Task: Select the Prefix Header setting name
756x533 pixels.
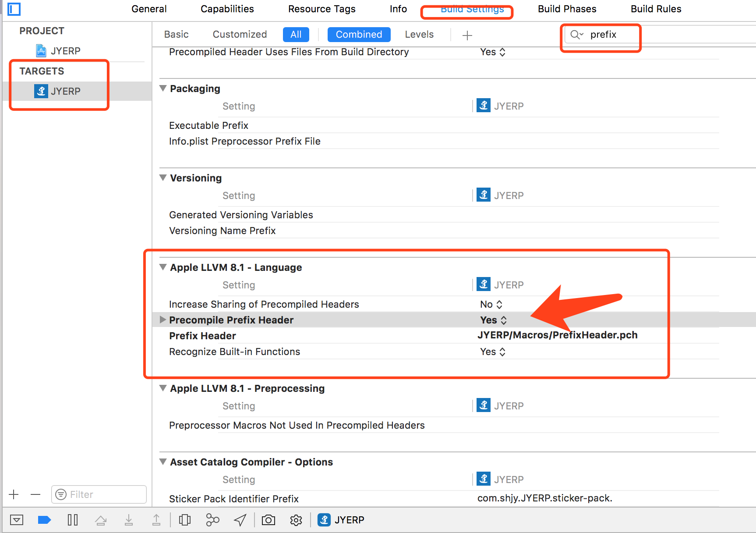Action: pyautogui.click(x=202, y=336)
